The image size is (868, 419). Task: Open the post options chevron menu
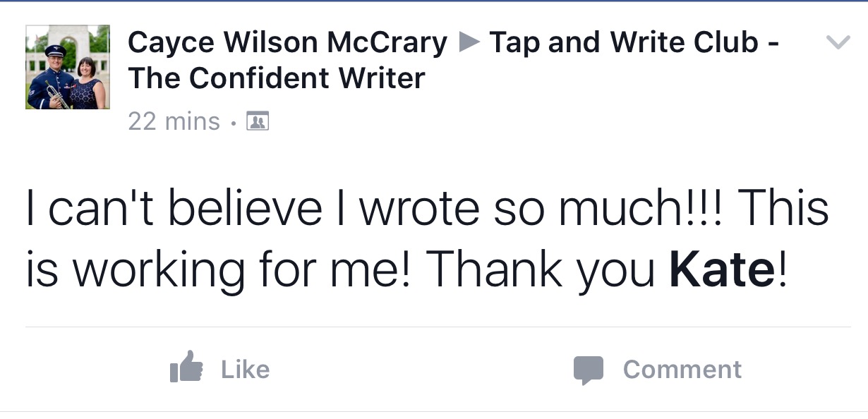[838, 43]
